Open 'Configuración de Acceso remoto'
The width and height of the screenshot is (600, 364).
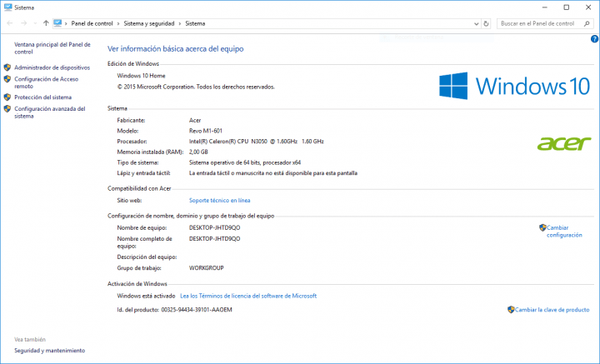pyautogui.click(x=47, y=82)
